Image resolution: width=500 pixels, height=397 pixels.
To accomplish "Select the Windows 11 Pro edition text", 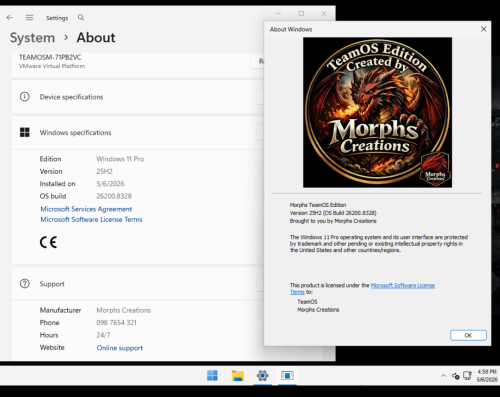I will click(120, 159).
